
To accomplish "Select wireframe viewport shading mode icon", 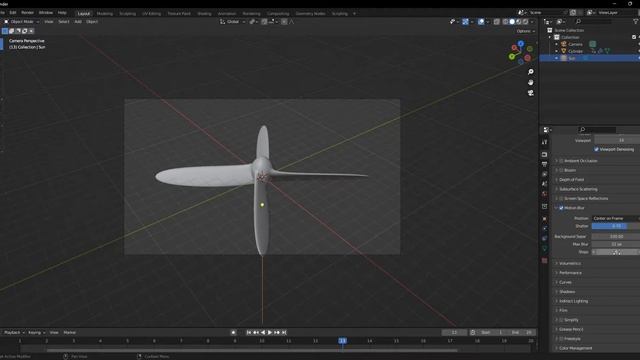I will click(505, 22).
